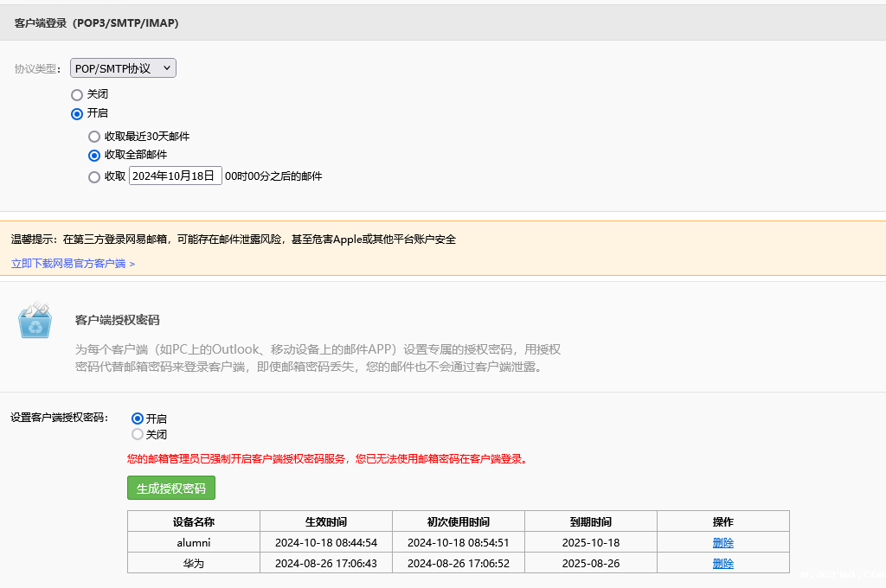This screenshot has height=588, width=886.
Task: Select the 华为 device name cell
Action: click(194, 564)
